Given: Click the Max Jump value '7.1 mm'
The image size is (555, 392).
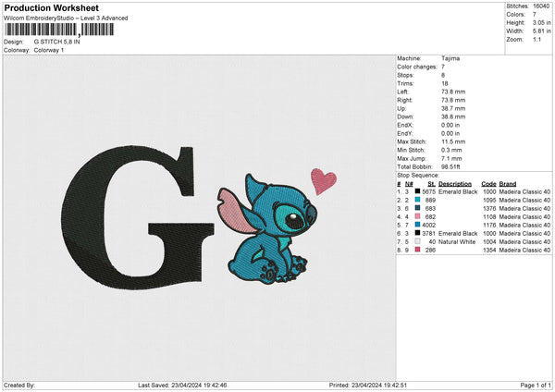Looking at the screenshot, I should click(451, 158).
